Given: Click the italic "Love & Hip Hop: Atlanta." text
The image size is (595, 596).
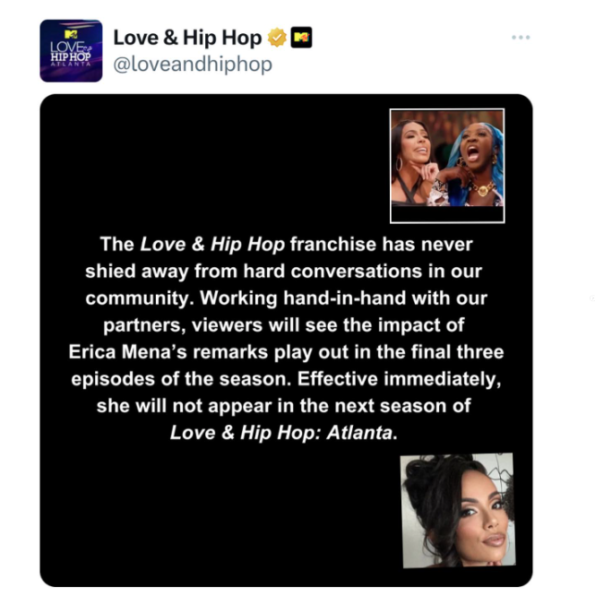Looking at the screenshot, I should pyautogui.click(x=284, y=433).
